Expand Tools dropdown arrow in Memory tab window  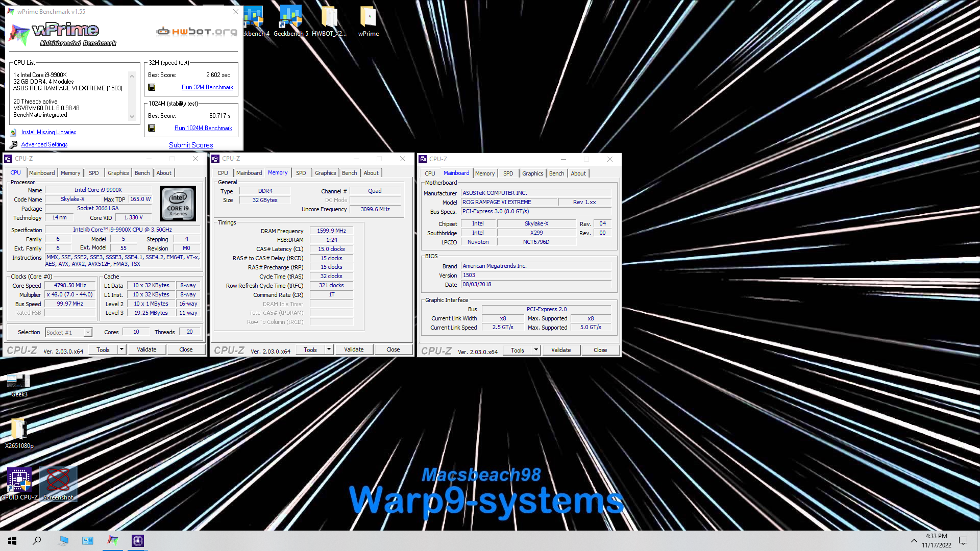click(329, 349)
